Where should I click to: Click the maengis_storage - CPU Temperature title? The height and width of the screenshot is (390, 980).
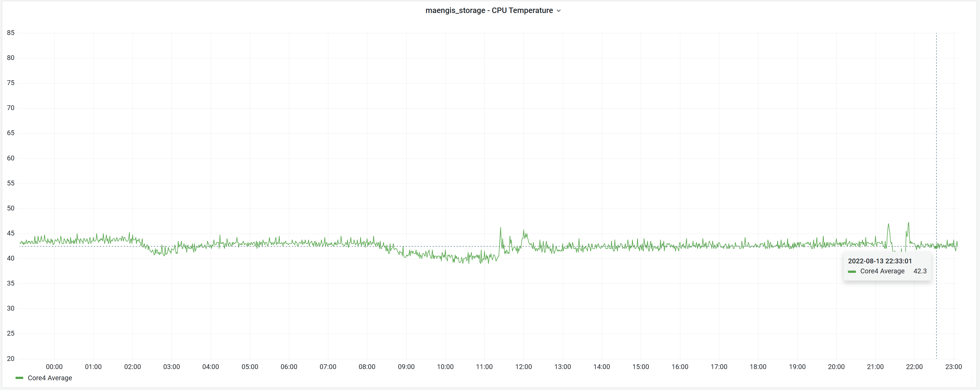[x=489, y=11]
